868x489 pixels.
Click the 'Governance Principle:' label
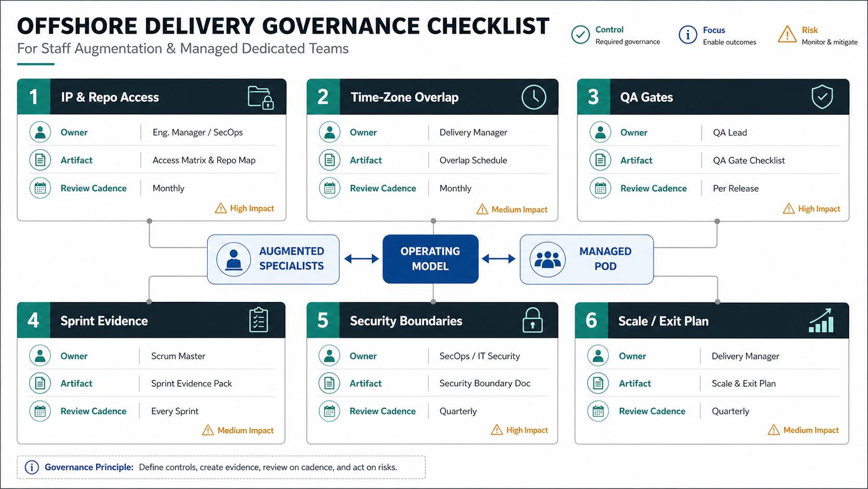pos(89,467)
